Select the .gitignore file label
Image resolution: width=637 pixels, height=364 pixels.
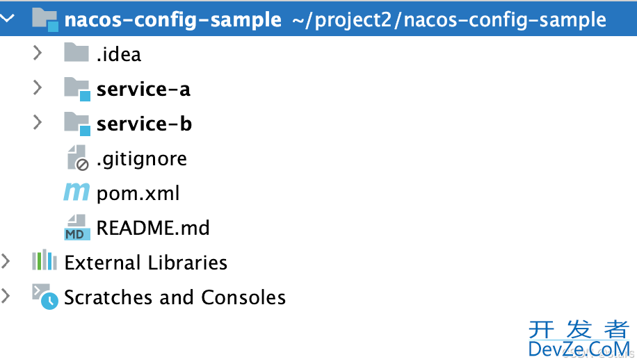tap(142, 158)
